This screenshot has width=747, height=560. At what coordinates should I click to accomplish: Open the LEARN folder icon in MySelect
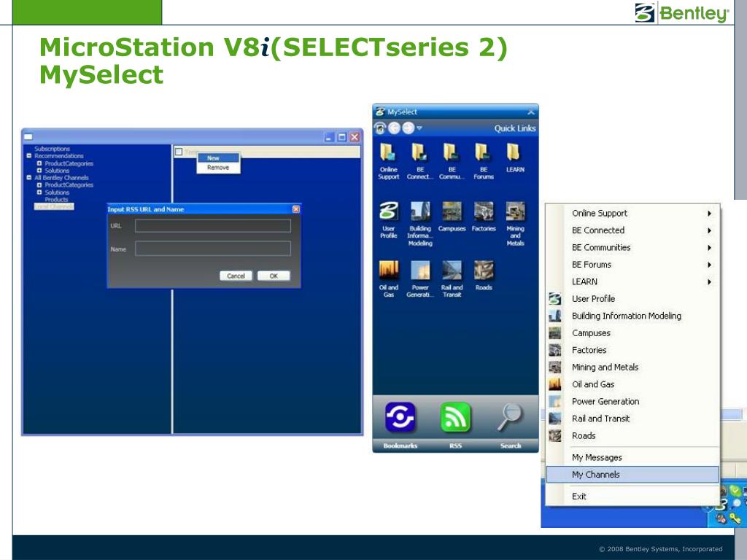tap(514, 153)
